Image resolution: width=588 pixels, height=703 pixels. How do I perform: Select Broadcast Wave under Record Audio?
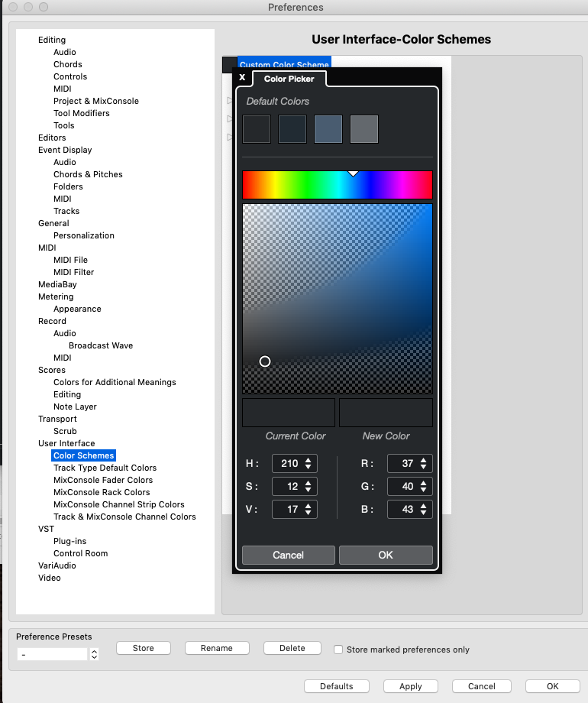click(x=101, y=345)
